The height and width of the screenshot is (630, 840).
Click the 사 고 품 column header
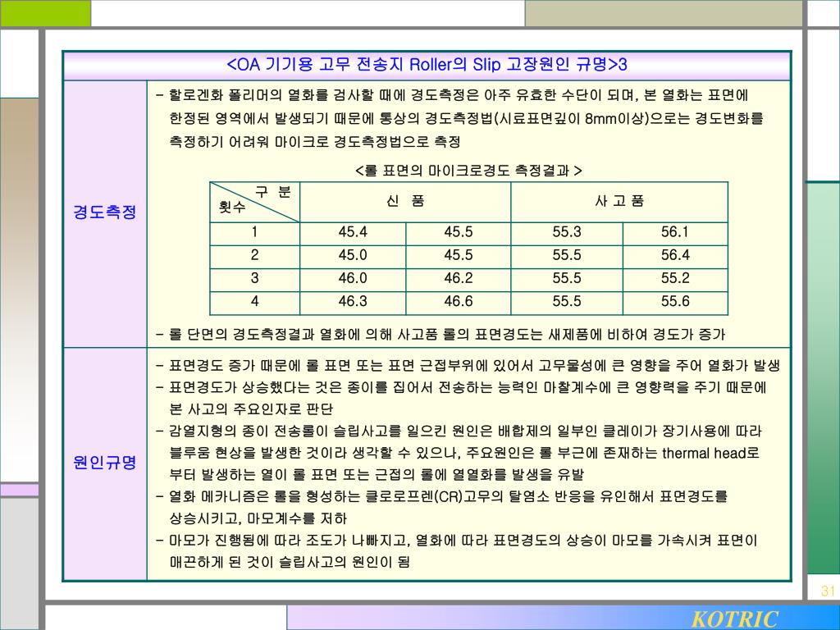619,202
